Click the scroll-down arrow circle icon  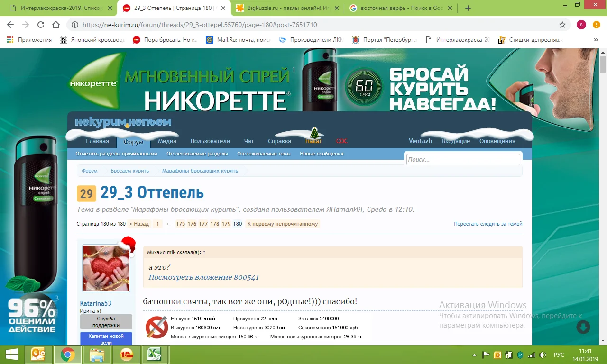(583, 327)
